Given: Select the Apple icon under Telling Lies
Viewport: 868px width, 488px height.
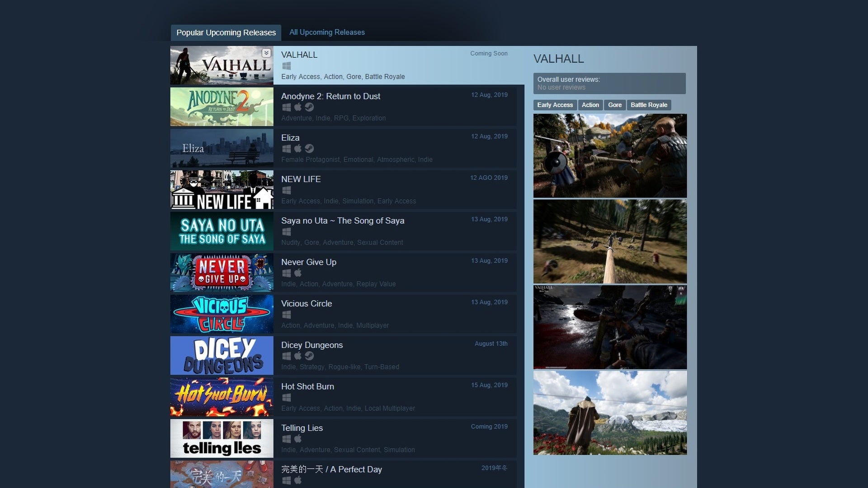Looking at the screenshot, I should (x=298, y=438).
